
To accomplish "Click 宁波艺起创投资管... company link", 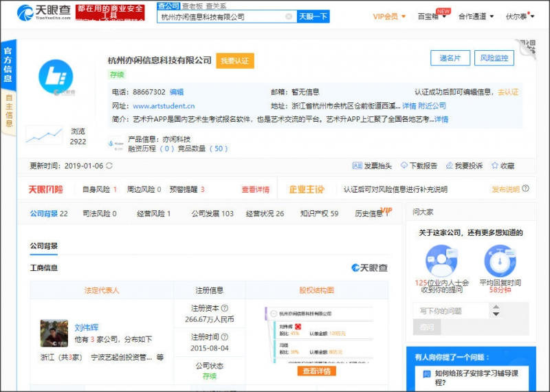I will [122, 357].
